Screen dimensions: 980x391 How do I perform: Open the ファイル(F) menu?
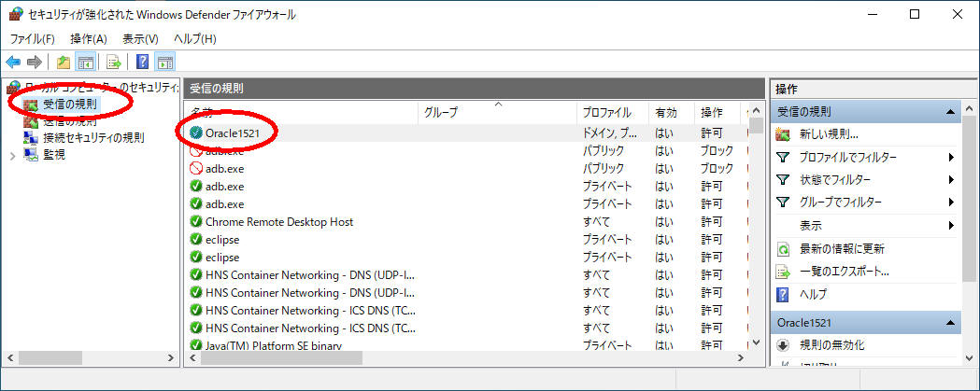pyautogui.click(x=33, y=38)
